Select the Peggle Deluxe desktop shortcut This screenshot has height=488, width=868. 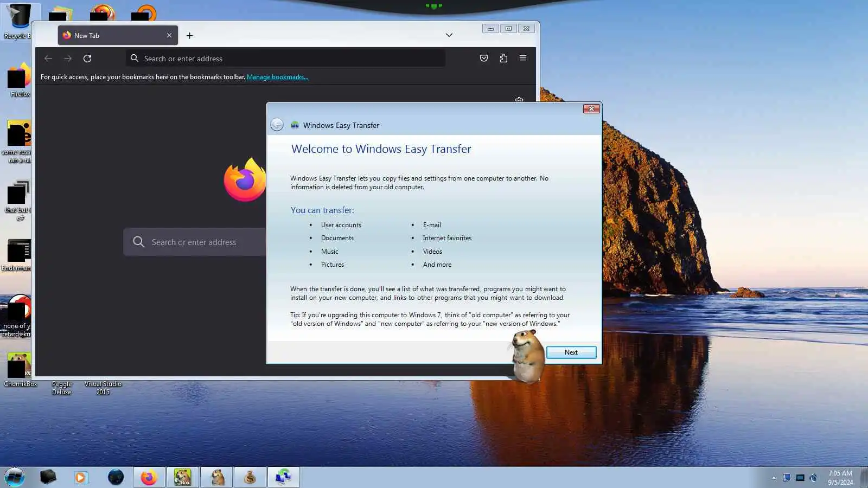click(62, 388)
